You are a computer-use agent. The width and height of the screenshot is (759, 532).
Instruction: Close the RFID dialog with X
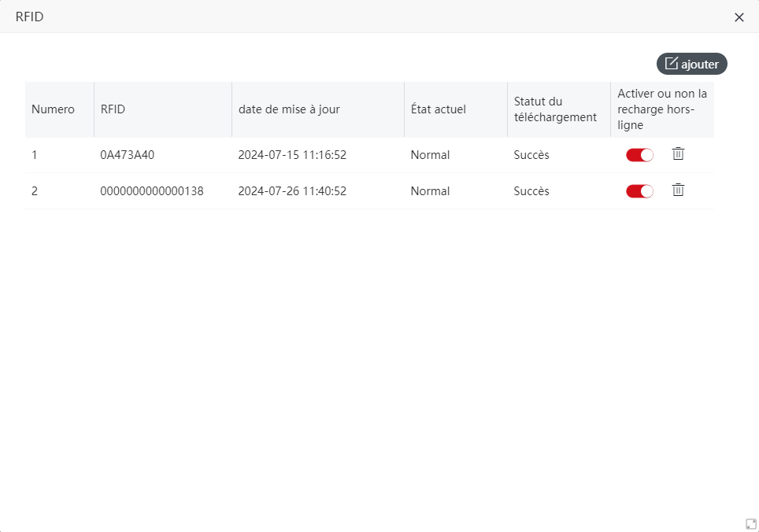[739, 17]
